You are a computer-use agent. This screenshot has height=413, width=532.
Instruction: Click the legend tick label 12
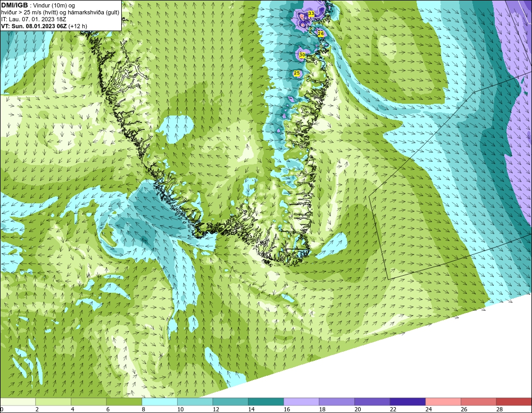(216, 409)
